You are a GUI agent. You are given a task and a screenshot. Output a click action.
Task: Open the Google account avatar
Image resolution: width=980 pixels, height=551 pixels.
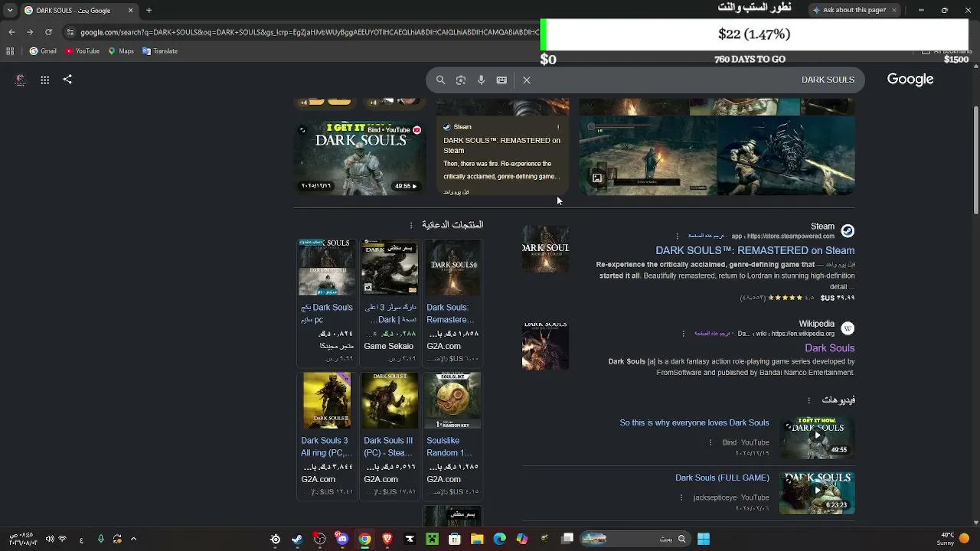click(21, 80)
